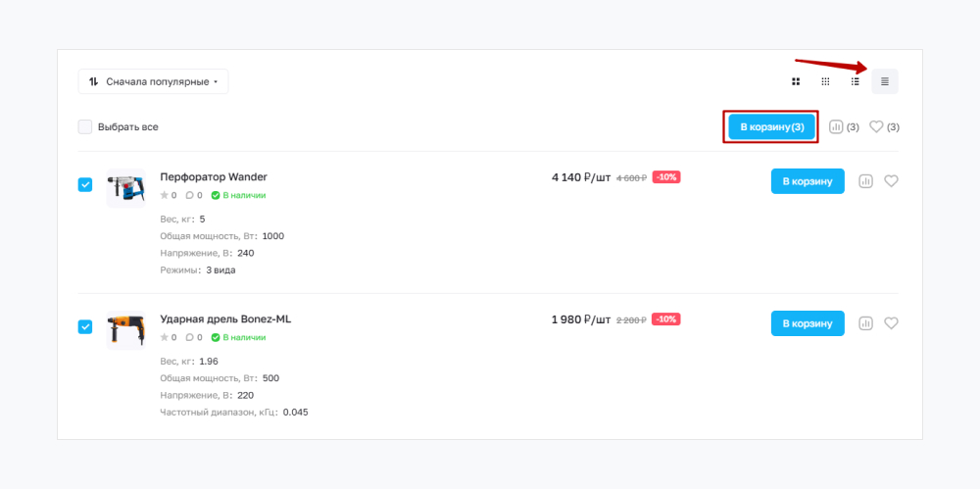
Task: Compare the Перфоратор Wander product
Action: (865, 181)
